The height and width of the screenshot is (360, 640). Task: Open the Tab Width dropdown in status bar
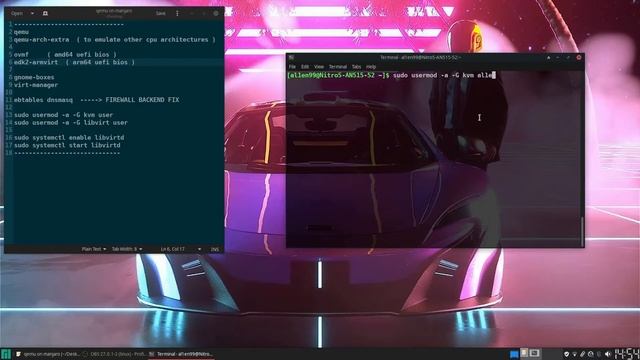click(x=127, y=249)
